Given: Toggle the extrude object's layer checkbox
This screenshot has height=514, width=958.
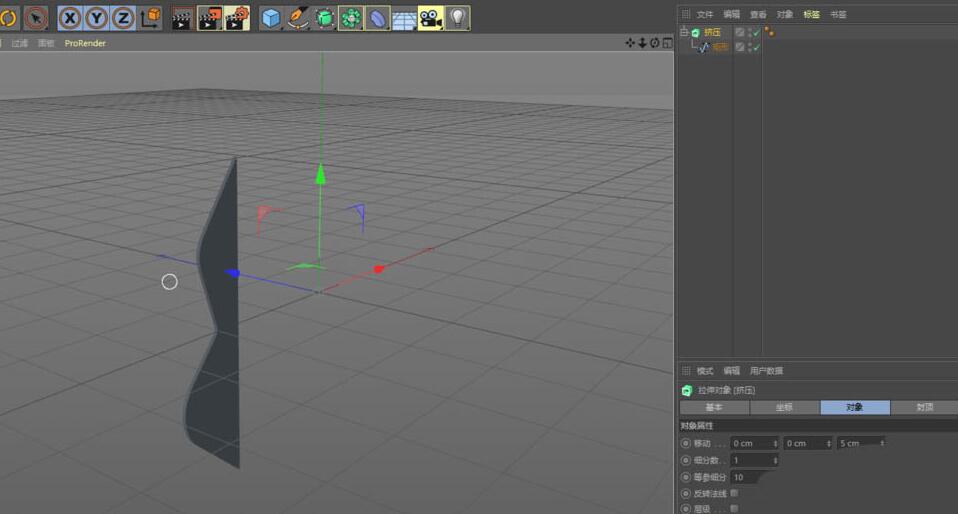Looking at the screenshot, I should pos(739,32).
